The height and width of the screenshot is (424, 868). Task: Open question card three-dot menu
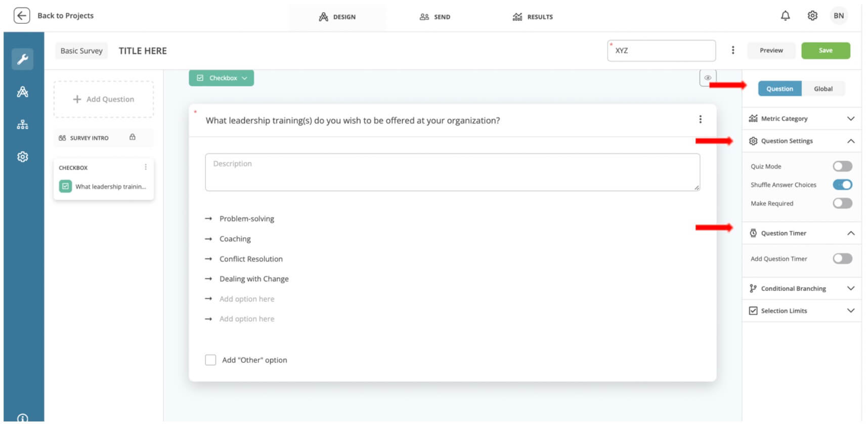(700, 119)
